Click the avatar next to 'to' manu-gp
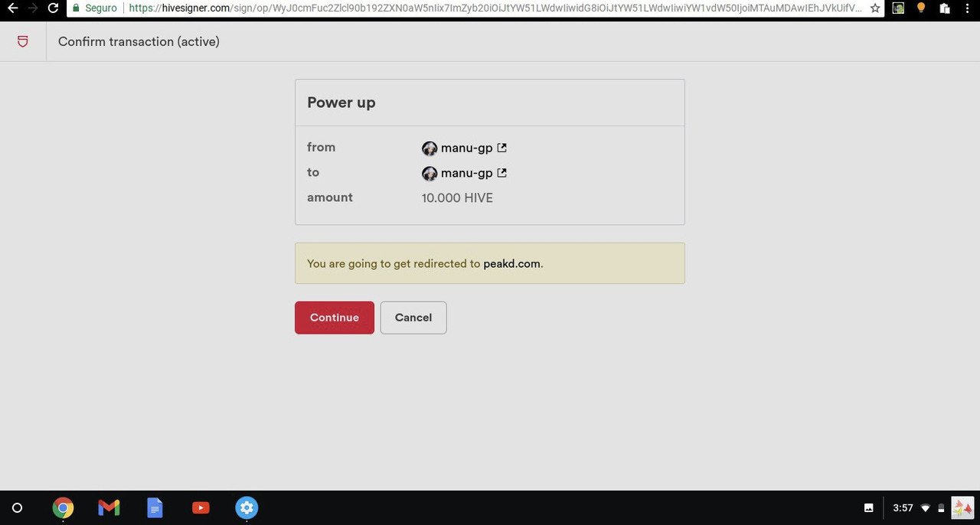Screen dimensions: 980x525 430,174
